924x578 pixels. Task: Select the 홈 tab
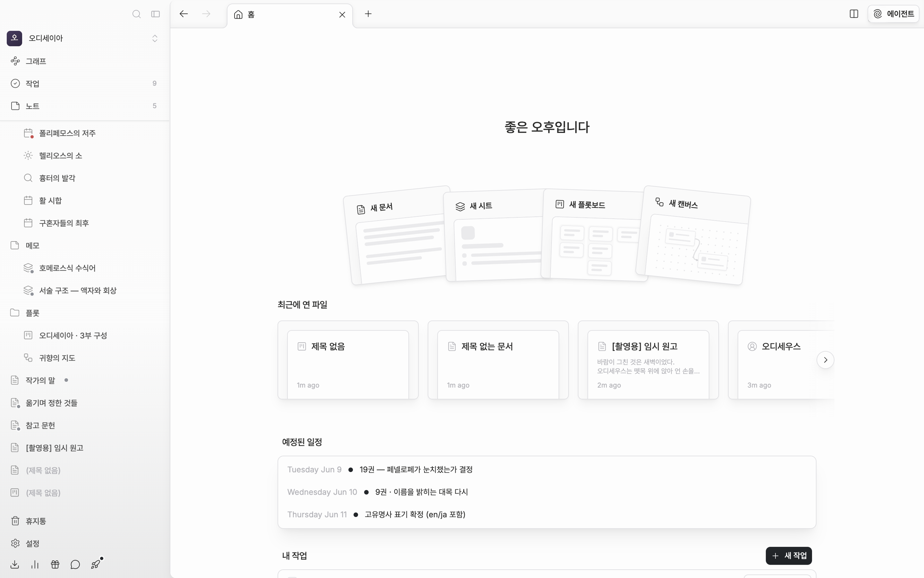pyautogui.click(x=289, y=14)
